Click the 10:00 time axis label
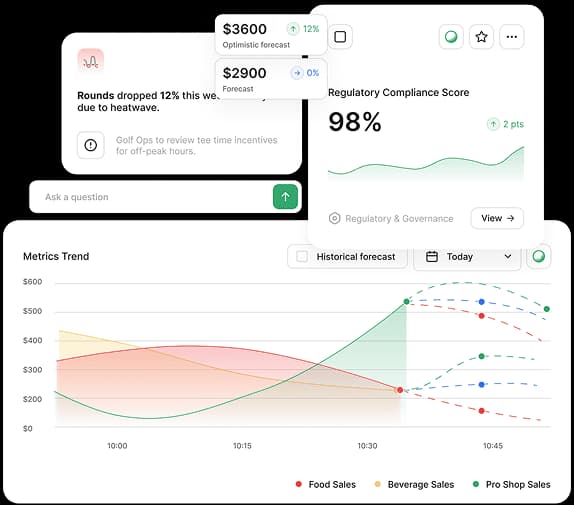This screenshot has height=505, width=574. pos(117,446)
